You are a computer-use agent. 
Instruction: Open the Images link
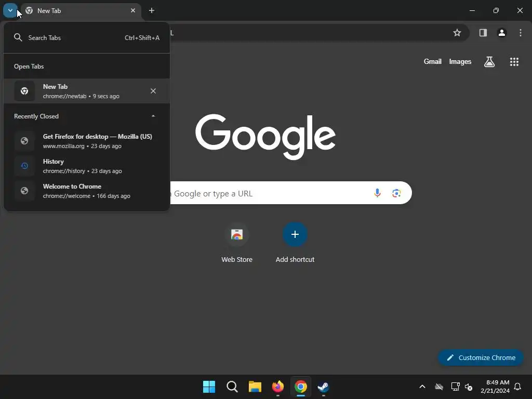[460, 61]
